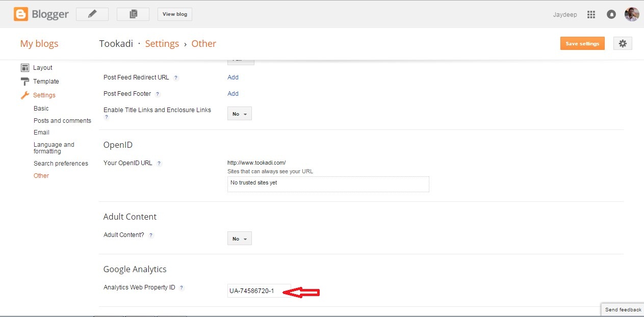Show help for Your OpenID URL
The width and height of the screenshot is (644, 317).
pyautogui.click(x=159, y=164)
